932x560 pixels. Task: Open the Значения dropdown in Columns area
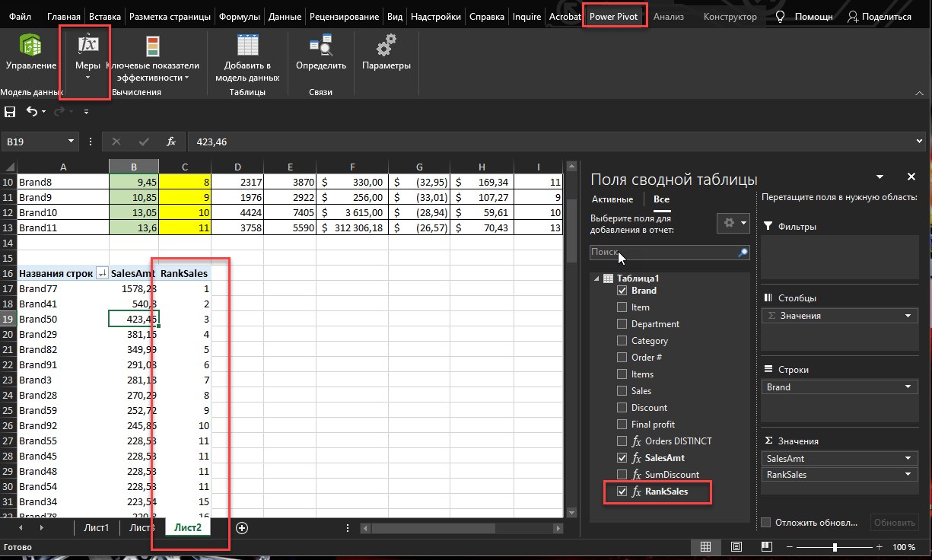click(908, 316)
